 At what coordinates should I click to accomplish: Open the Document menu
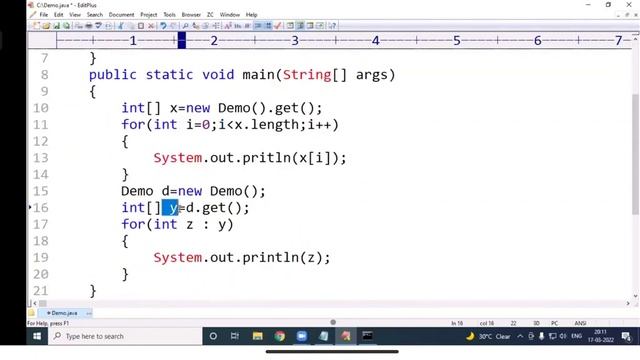[x=121, y=15]
